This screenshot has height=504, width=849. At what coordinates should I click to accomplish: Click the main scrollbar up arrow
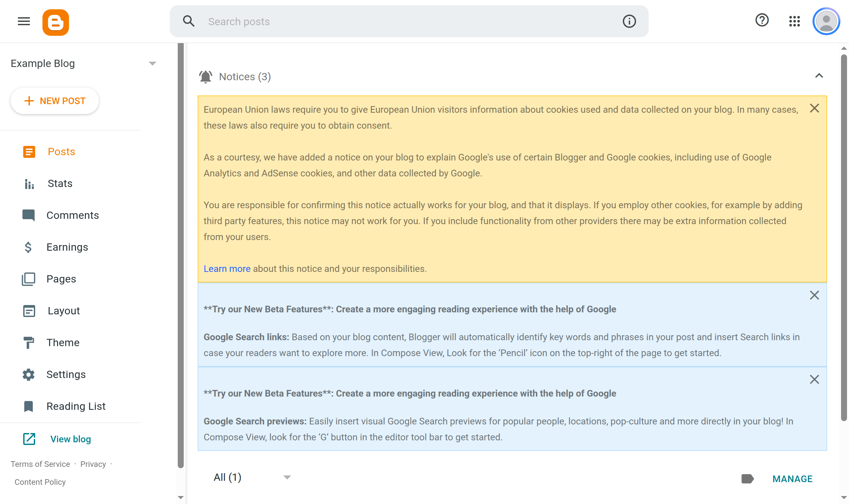pos(844,48)
